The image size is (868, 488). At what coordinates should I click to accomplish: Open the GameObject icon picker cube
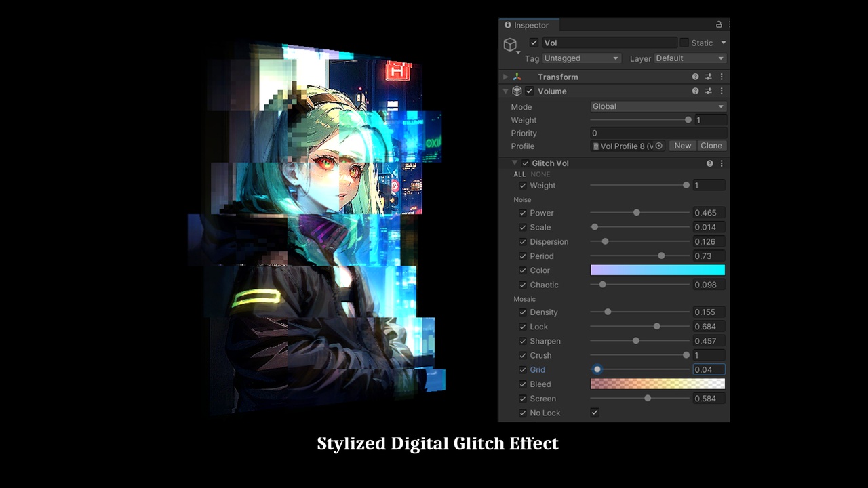[x=510, y=45]
